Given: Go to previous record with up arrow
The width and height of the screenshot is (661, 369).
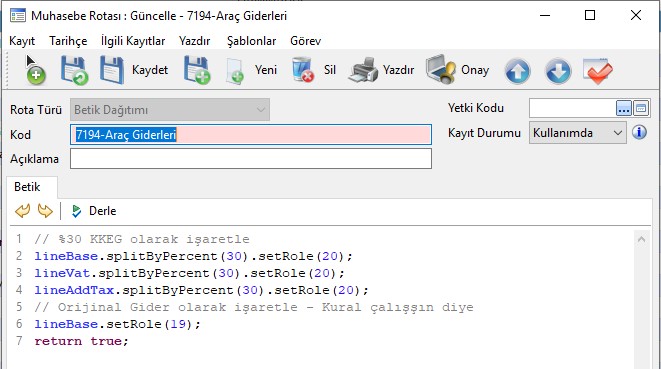Looking at the screenshot, I should (x=517, y=71).
